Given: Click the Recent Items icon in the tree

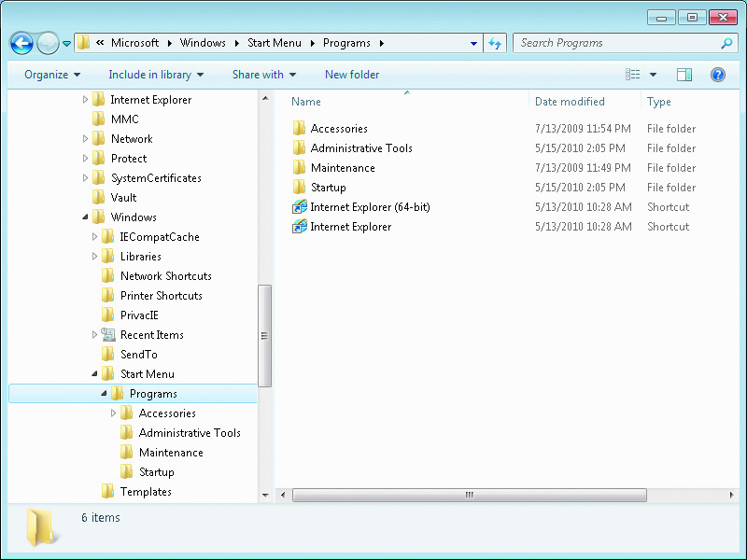Looking at the screenshot, I should (108, 335).
